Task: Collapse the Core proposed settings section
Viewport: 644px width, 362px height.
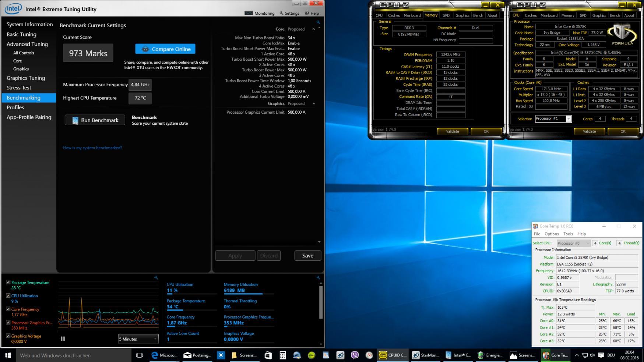Action: point(314,29)
